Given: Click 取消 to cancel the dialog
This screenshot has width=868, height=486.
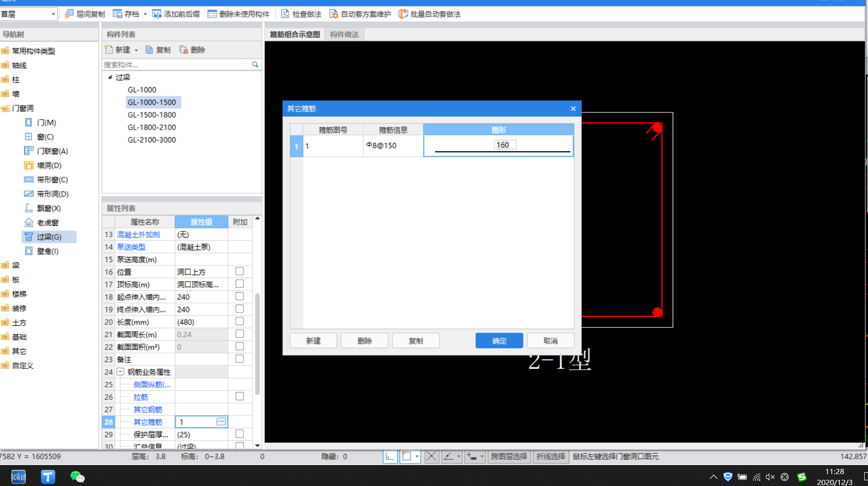Looking at the screenshot, I should 551,341.
